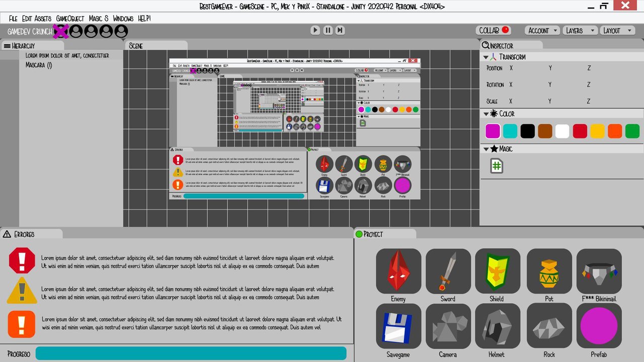Open the Windows menu
The width and height of the screenshot is (644, 362).
pos(123,19)
